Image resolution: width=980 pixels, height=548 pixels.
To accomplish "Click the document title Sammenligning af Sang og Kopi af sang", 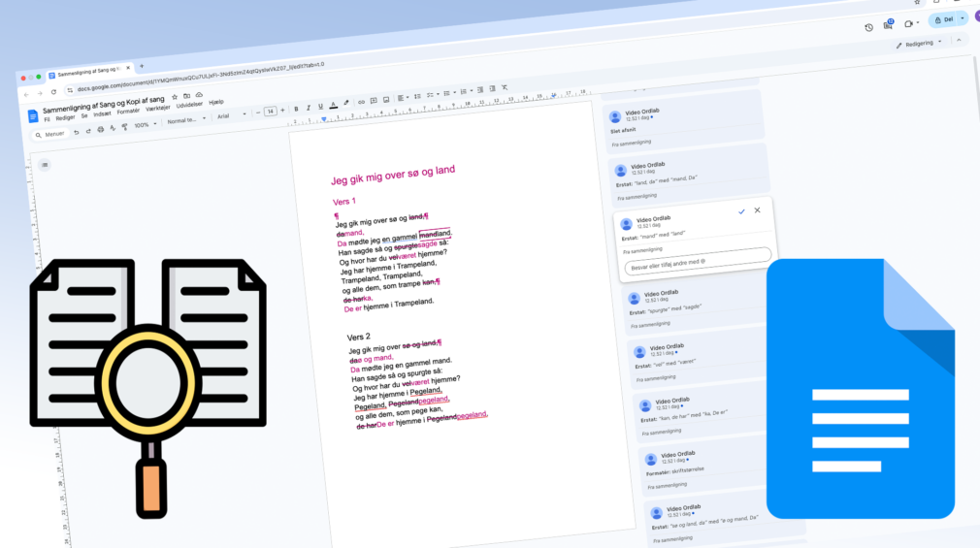I will [x=104, y=104].
